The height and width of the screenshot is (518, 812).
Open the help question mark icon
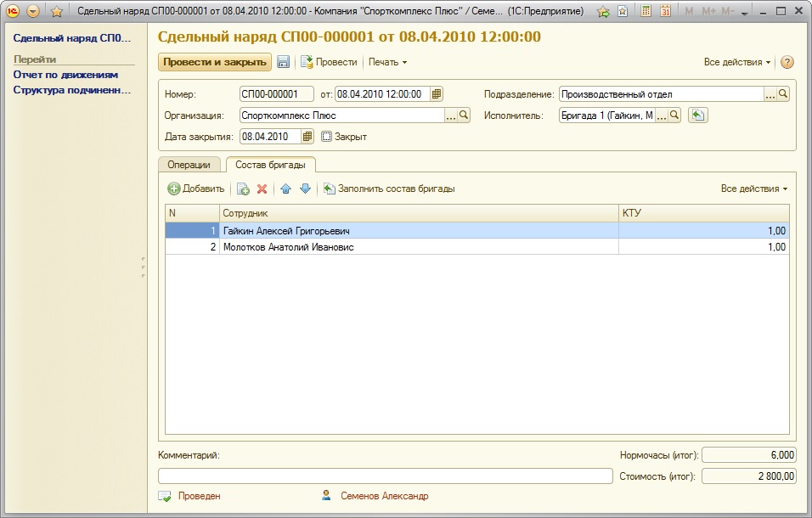[x=787, y=62]
